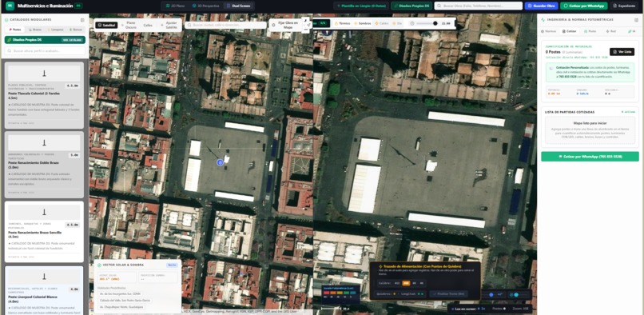
Task: Click the Noche badge in Vector Solar panel
Action: pos(172,265)
